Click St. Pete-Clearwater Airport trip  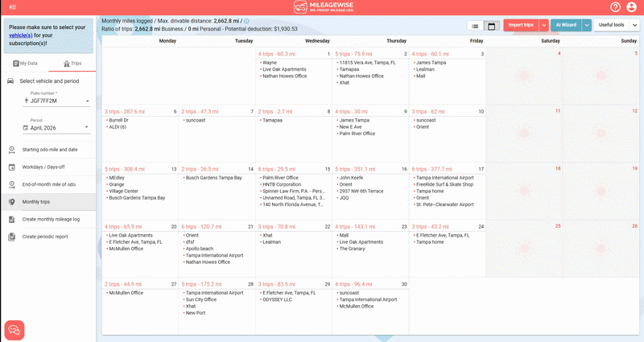coord(445,204)
